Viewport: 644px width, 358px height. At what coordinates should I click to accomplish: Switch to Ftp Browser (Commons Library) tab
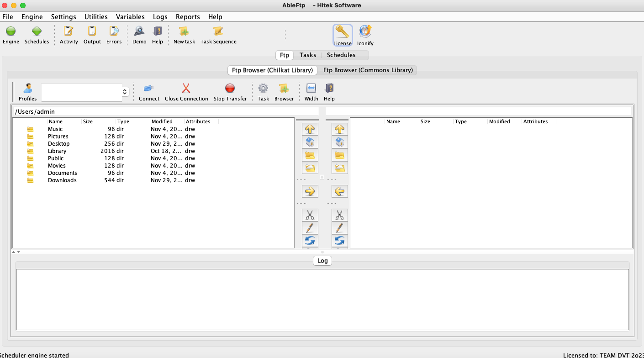tap(368, 70)
